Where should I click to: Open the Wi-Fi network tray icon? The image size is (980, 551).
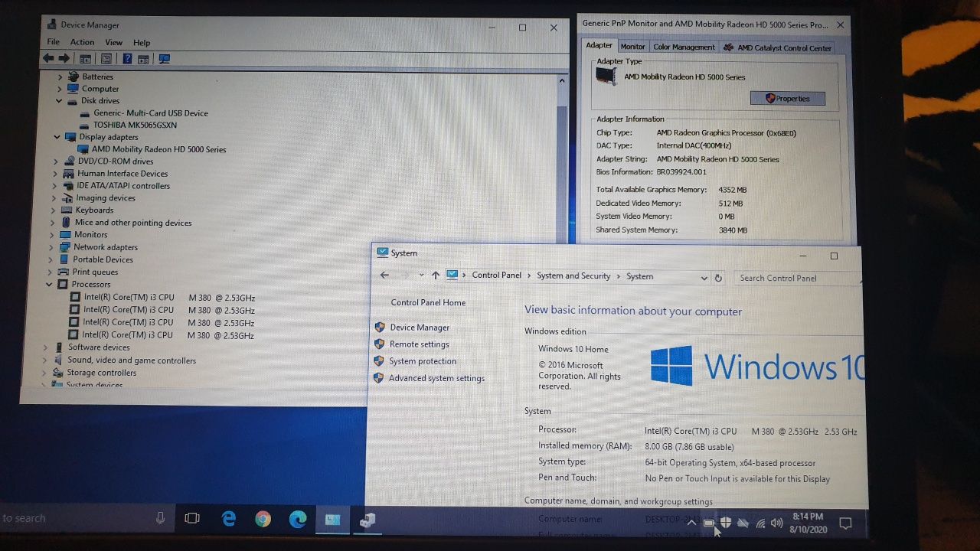pyautogui.click(x=760, y=523)
